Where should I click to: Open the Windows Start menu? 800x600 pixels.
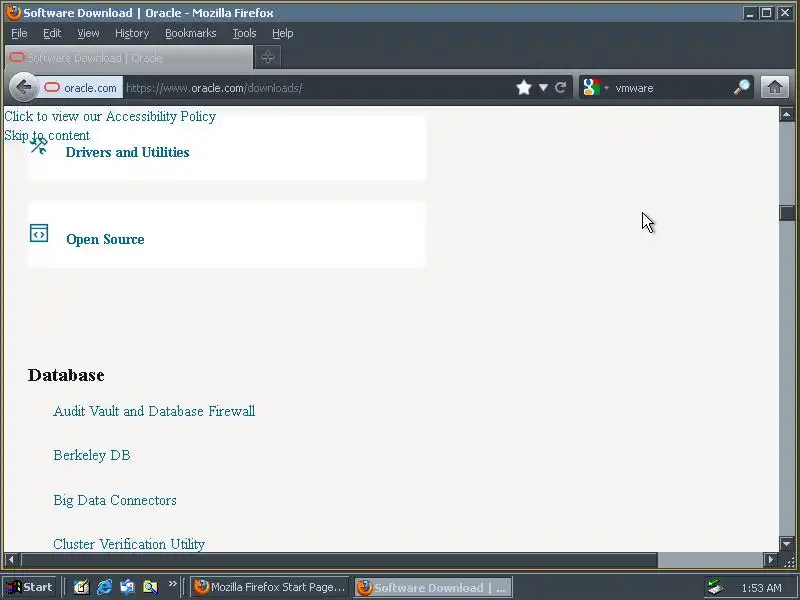click(x=30, y=587)
